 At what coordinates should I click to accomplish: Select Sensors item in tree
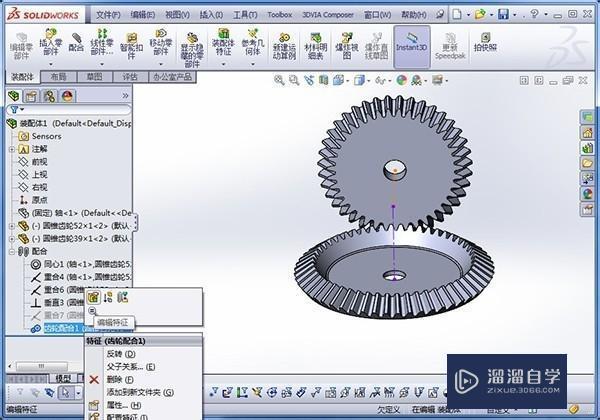(40, 136)
